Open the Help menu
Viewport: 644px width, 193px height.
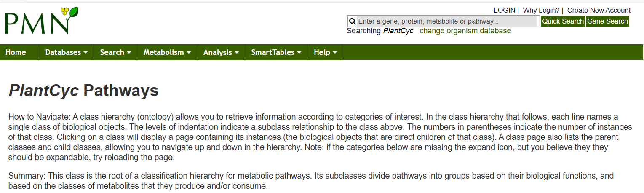point(325,52)
